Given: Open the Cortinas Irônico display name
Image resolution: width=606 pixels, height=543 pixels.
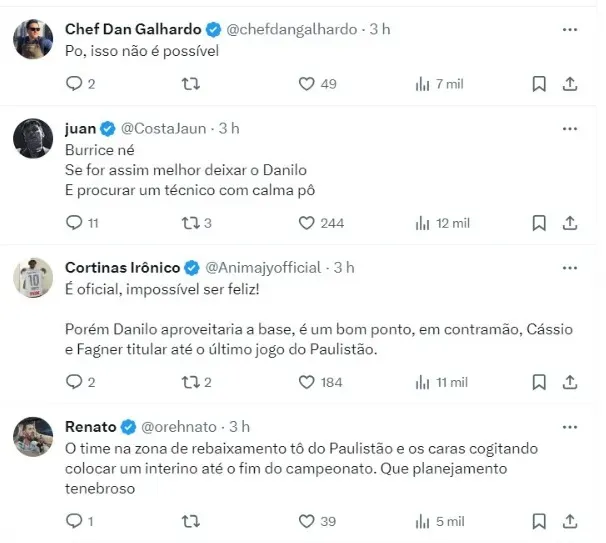Looking at the screenshot, I should [122, 268].
